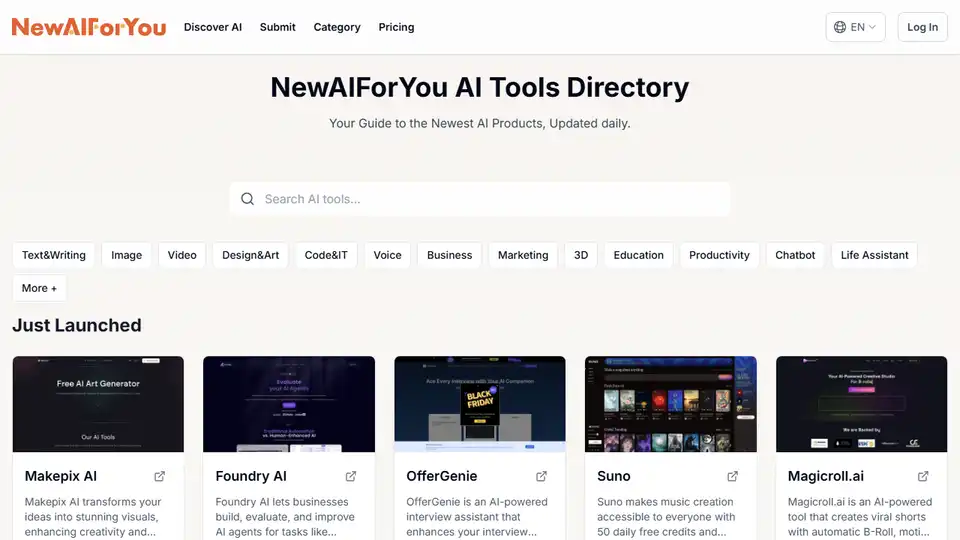Click the Foundry AI title

tap(251, 476)
